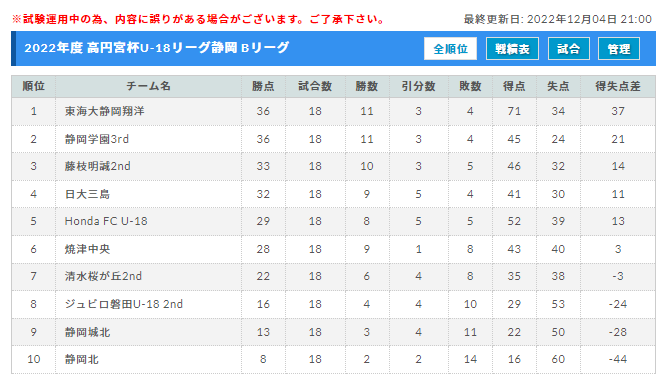Select 焼津中央 team name
The width and height of the screenshot is (660, 378).
coord(87,249)
